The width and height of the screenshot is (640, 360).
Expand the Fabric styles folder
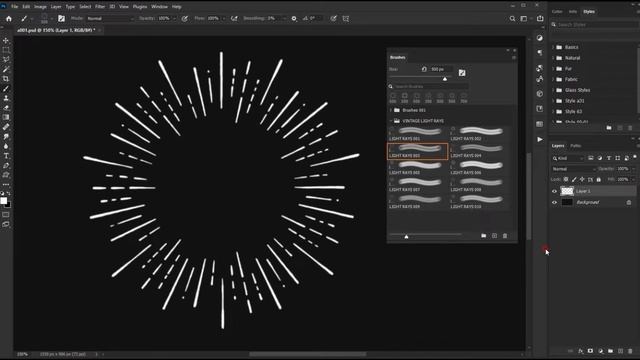[x=553, y=79]
